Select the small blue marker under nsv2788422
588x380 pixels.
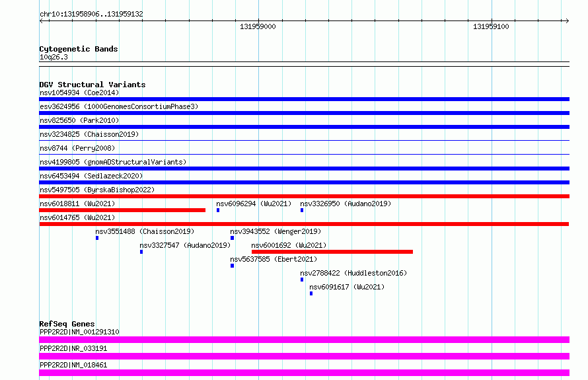point(302,280)
